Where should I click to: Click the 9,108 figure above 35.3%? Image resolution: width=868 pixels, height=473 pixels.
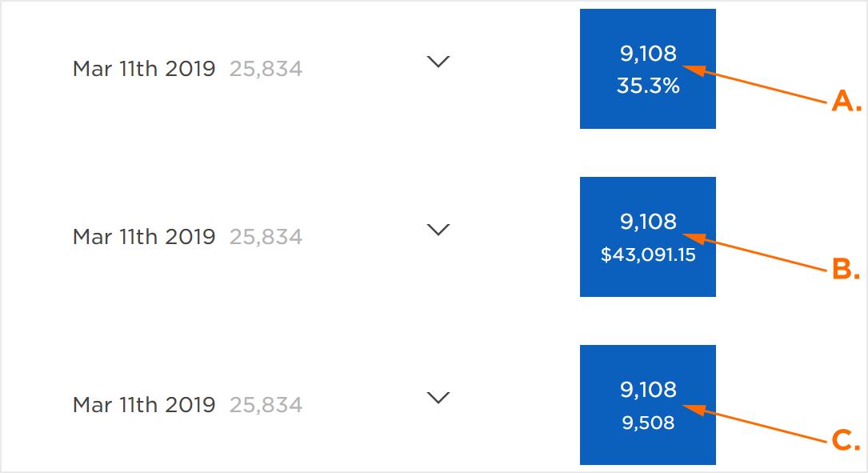(x=648, y=54)
